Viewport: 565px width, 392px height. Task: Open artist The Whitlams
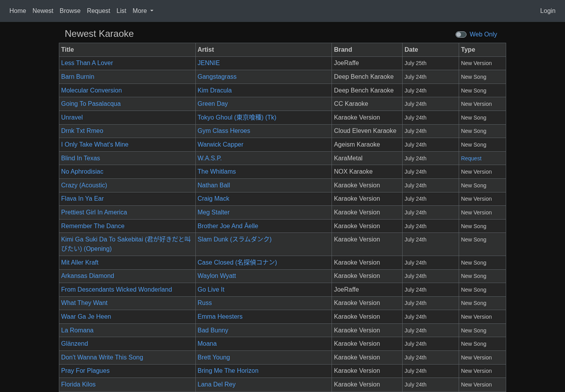click(x=216, y=172)
